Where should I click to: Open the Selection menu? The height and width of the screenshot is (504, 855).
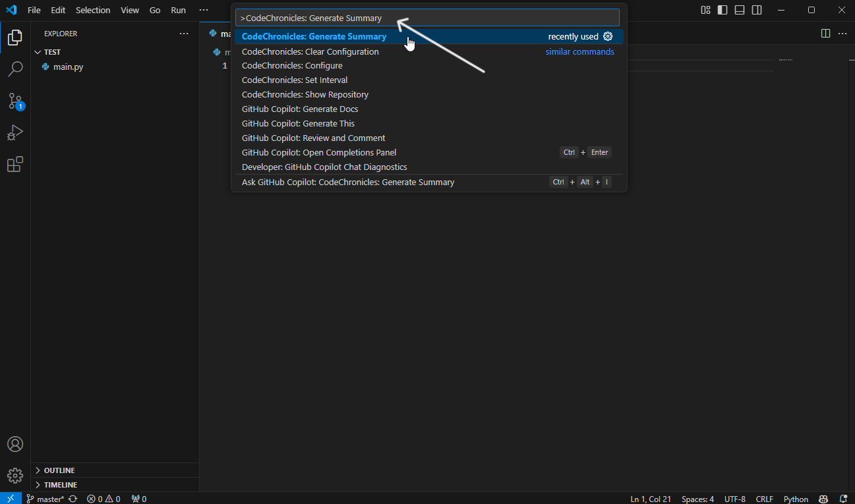pos(93,10)
